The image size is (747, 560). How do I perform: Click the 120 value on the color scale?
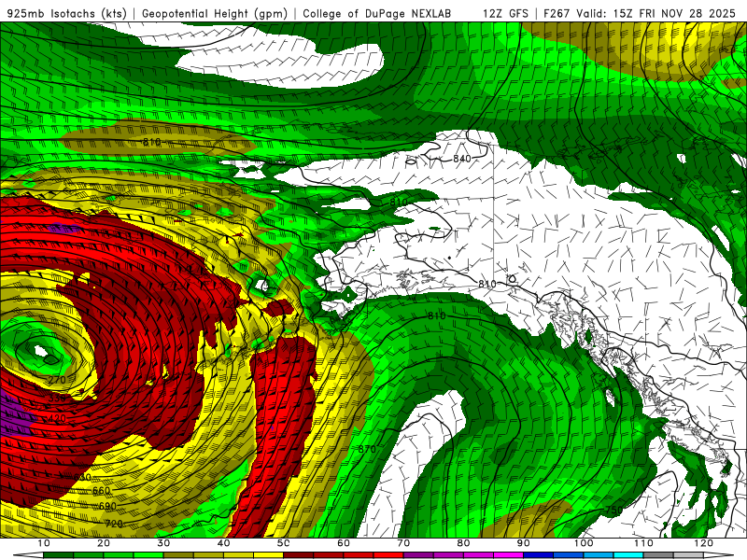pyautogui.click(x=703, y=543)
